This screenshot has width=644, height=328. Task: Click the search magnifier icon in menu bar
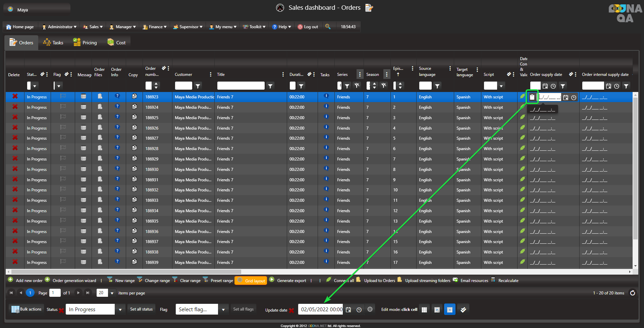(x=328, y=27)
